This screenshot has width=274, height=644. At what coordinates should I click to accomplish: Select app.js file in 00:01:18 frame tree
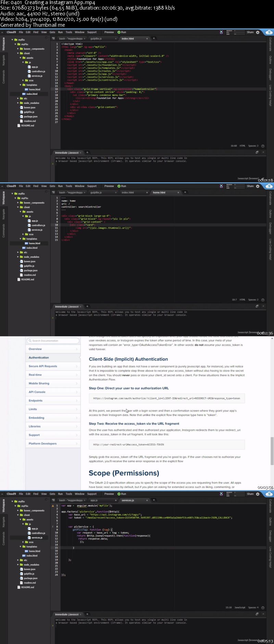point(35,67)
